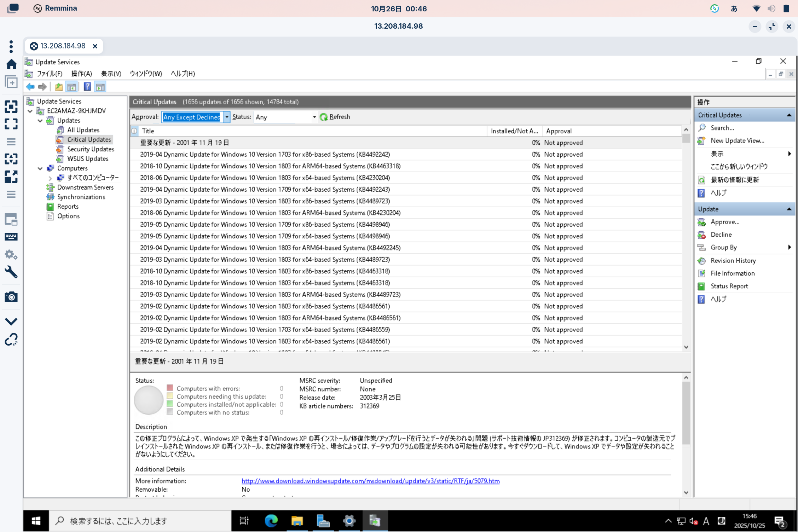Collapse the Critical Updates actions section
Image resolution: width=798 pixels, height=532 pixels.
(789, 115)
